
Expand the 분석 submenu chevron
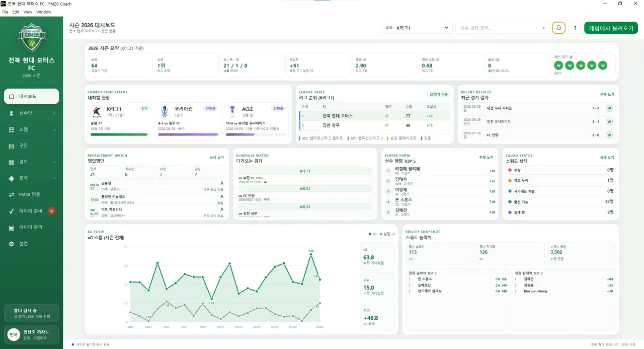(54, 178)
